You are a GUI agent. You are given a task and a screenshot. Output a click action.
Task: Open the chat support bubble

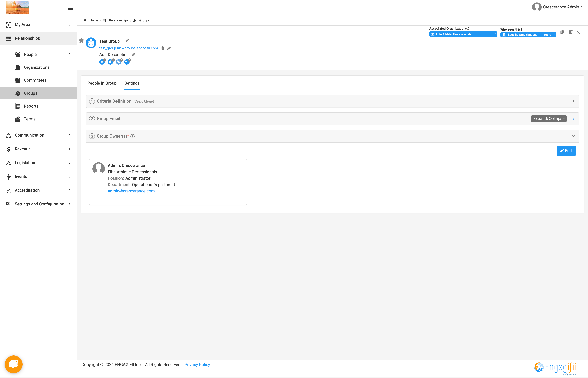pos(13,364)
